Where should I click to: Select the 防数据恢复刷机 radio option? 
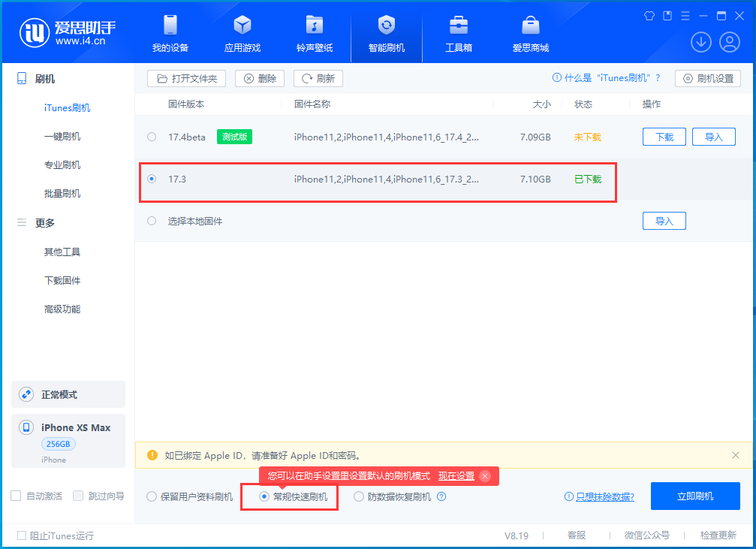pyautogui.click(x=359, y=496)
